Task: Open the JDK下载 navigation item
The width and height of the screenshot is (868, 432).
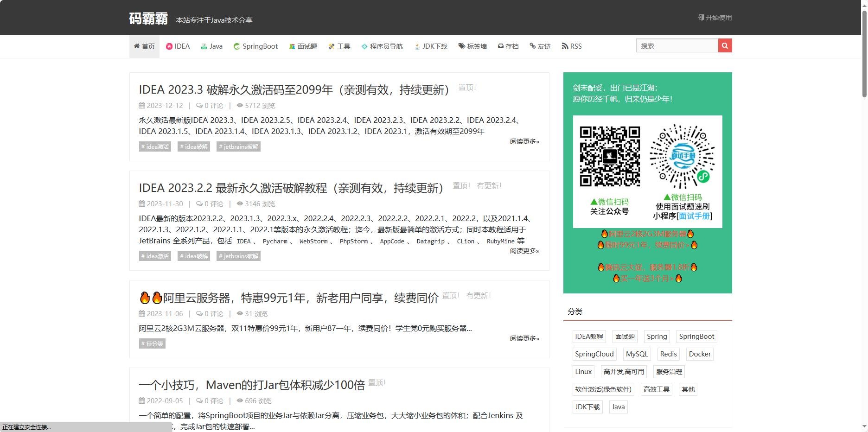Action: [x=431, y=46]
